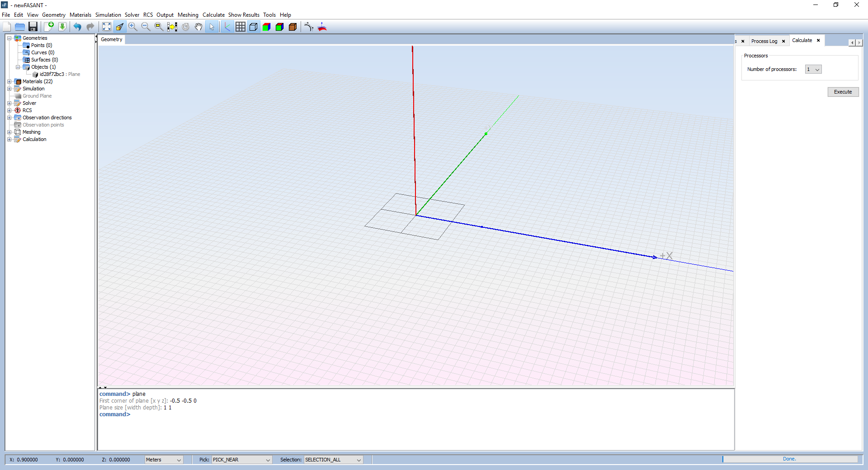Viewport: 868px width, 470px height.
Task: Click the rotate view circular arrow icon
Action: coord(185,27)
